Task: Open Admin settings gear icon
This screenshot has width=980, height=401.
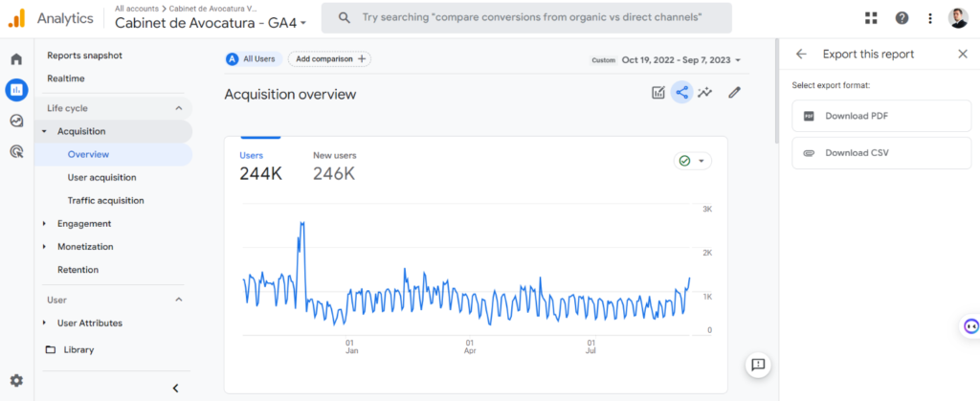Action: (x=16, y=381)
